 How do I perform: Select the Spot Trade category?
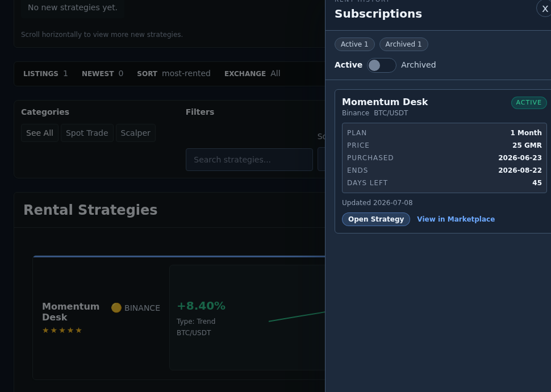click(x=87, y=134)
